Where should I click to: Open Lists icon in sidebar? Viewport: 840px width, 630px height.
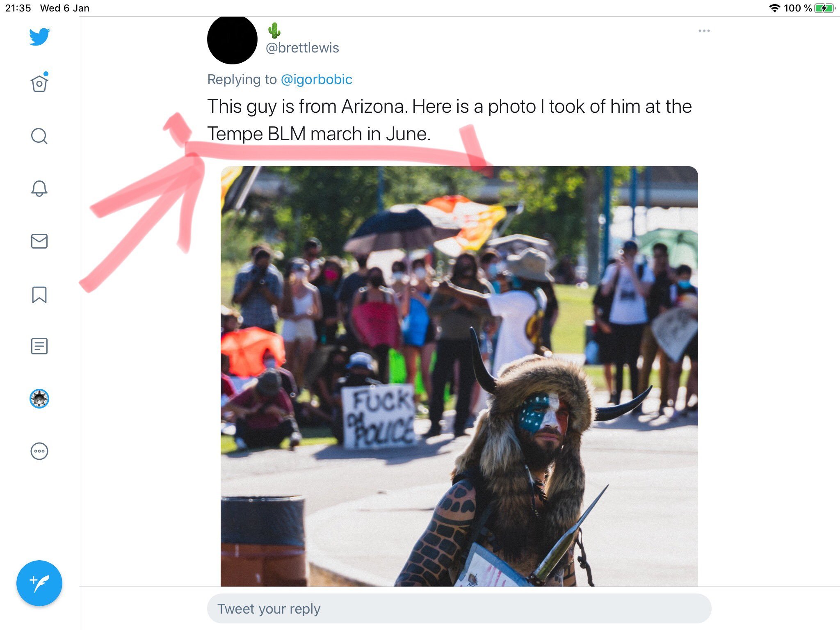[x=39, y=346]
